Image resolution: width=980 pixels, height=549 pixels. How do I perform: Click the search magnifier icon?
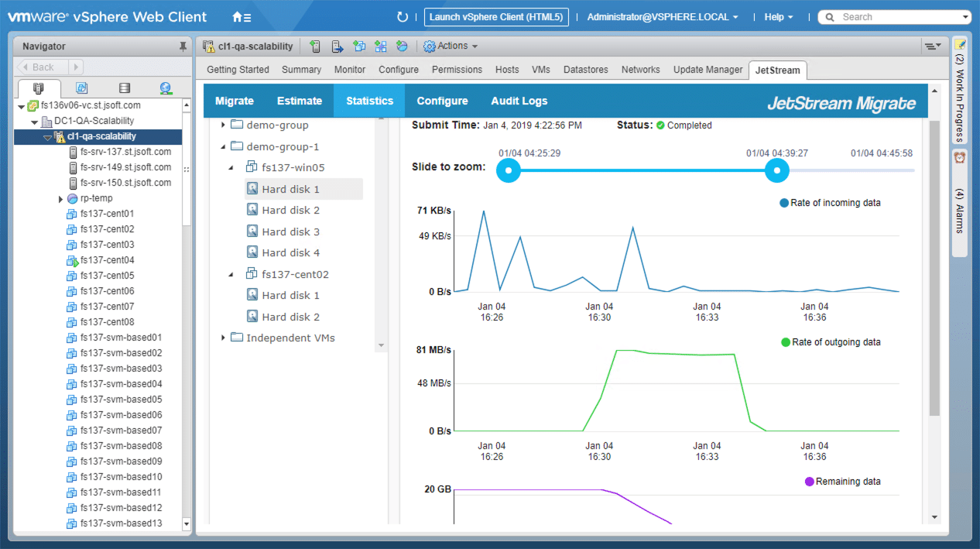[x=830, y=17]
